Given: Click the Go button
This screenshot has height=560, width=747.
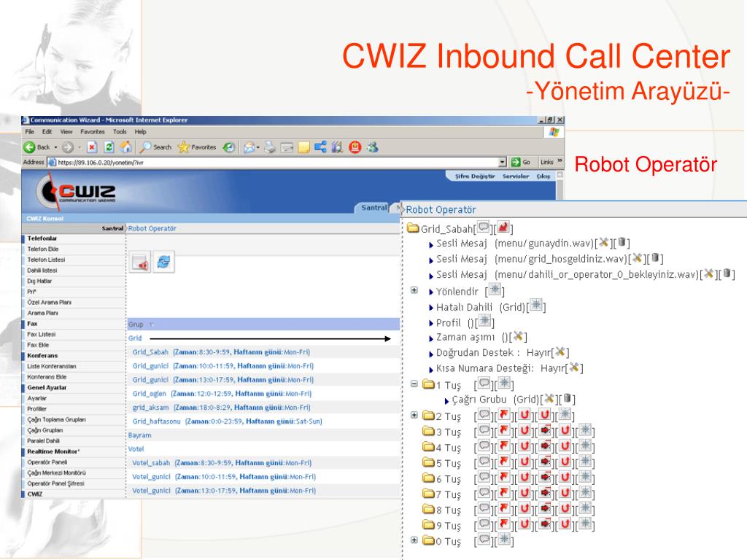Looking at the screenshot, I should click(x=521, y=163).
